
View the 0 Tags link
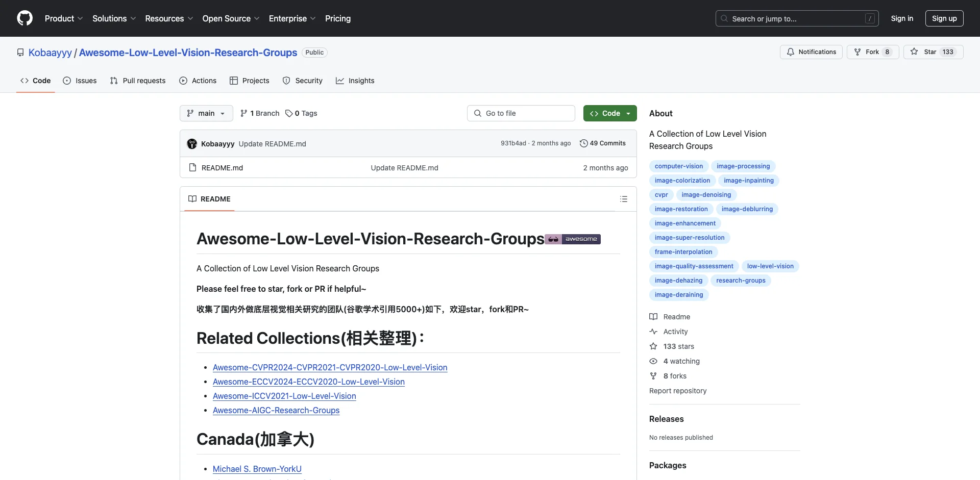[x=301, y=113]
